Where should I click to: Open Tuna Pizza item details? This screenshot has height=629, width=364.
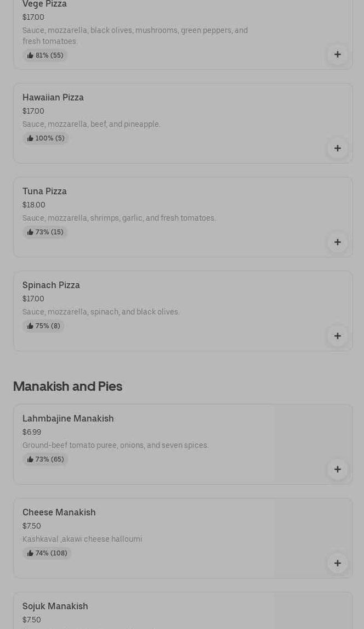[x=44, y=192]
